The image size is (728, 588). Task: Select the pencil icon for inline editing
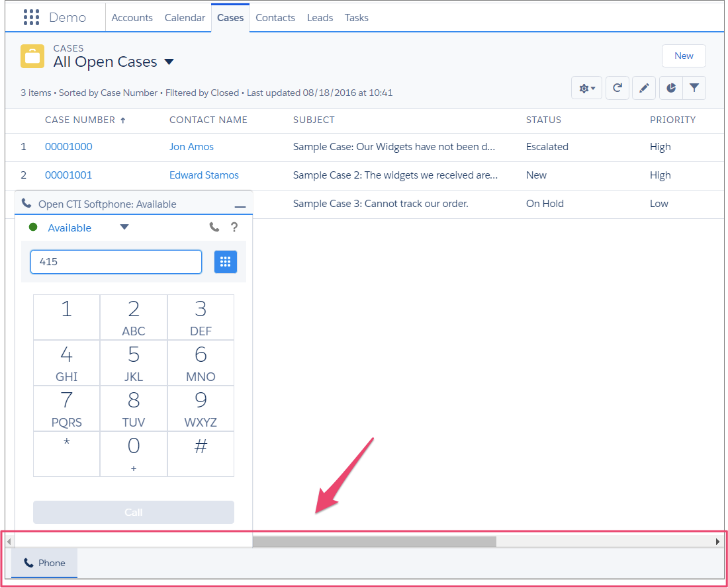pyautogui.click(x=643, y=87)
